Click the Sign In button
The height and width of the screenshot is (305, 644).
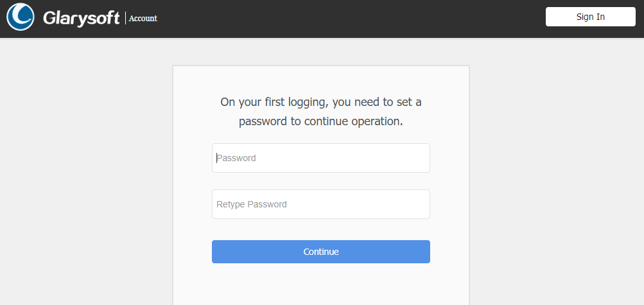click(x=590, y=17)
